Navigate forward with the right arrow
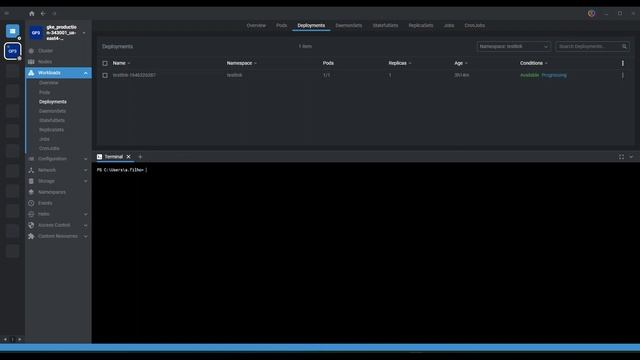Image resolution: width=640 pixels, height=360 pixels. tap(54, 13)
